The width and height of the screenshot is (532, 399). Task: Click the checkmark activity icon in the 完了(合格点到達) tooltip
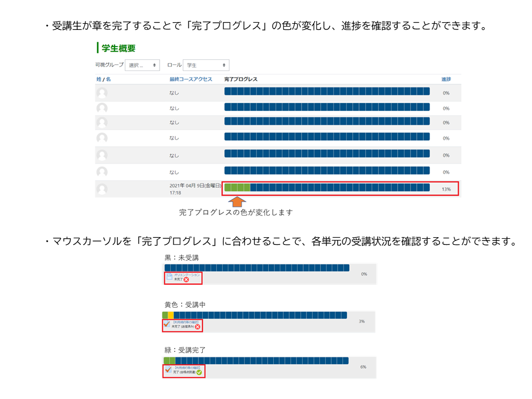[x=168, y=370]
